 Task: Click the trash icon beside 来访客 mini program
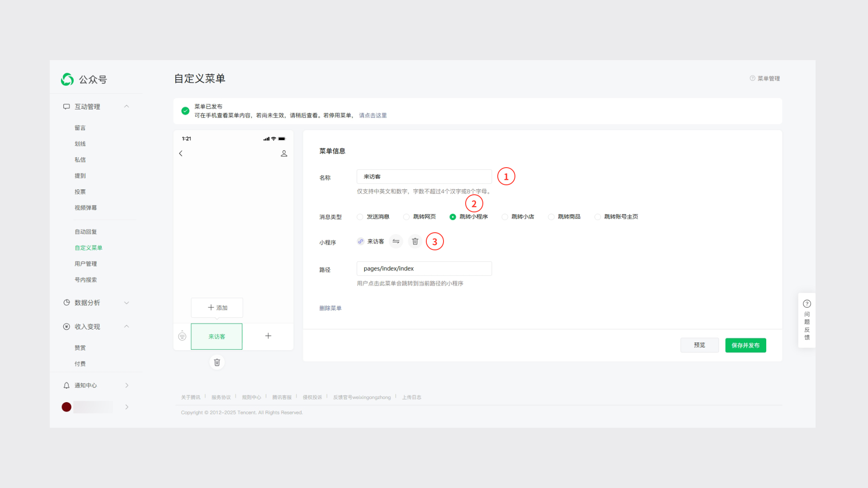(415, 241)
